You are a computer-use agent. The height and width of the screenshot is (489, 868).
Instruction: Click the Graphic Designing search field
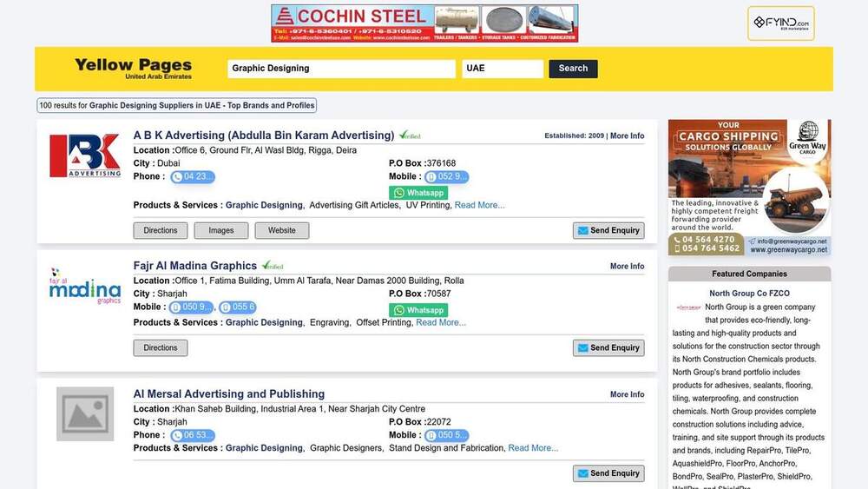[341, 69]
